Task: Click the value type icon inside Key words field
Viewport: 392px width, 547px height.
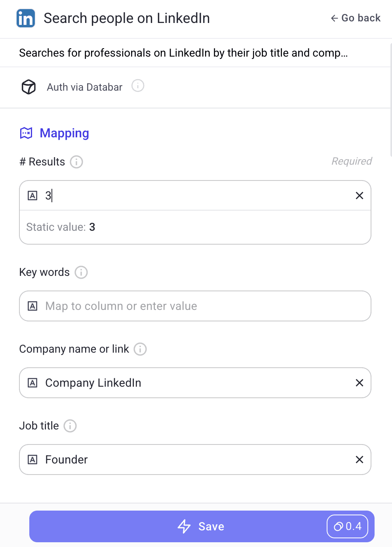Action: (32, 306)
